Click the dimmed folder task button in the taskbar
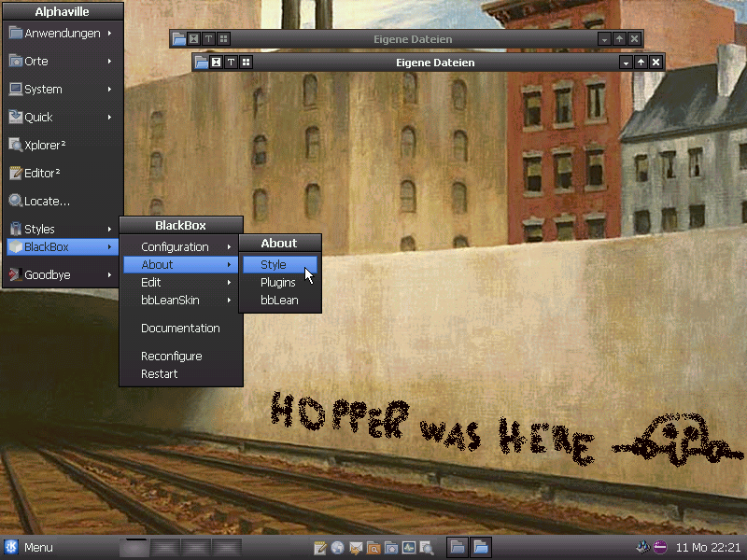Screen dimensions: 747x560 click(x=458, y=547)
